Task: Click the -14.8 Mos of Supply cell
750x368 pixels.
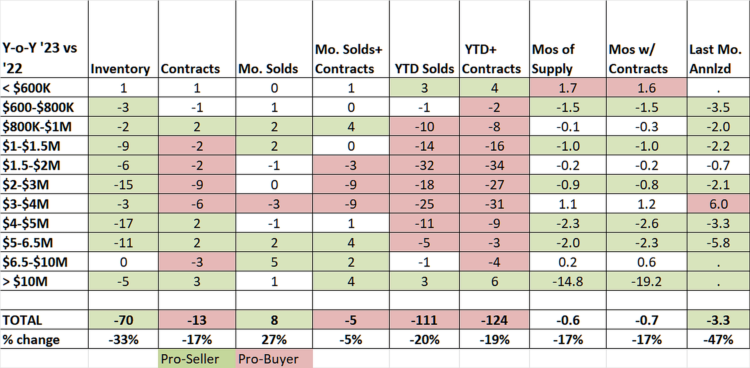Action: tap(568, 282)
